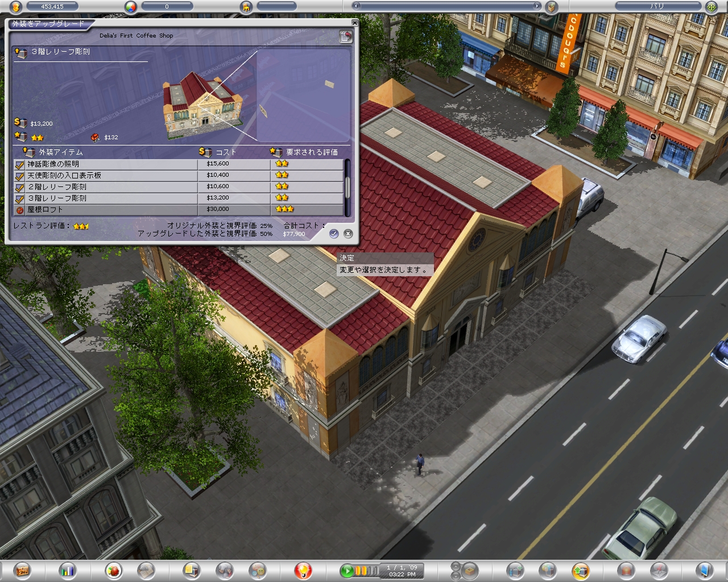Click the faces customer icon in bottom bar
Image resolution: width=728 pixels, height=582 pixels.
tap(258, 570)
